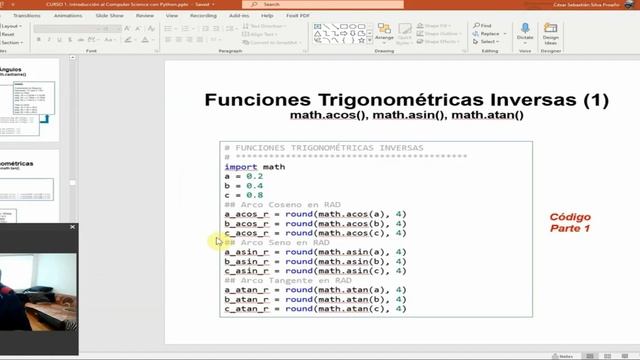Open the Animations tab
The width and height of the screenshot is (640, 360).
(x=68, y=16)
